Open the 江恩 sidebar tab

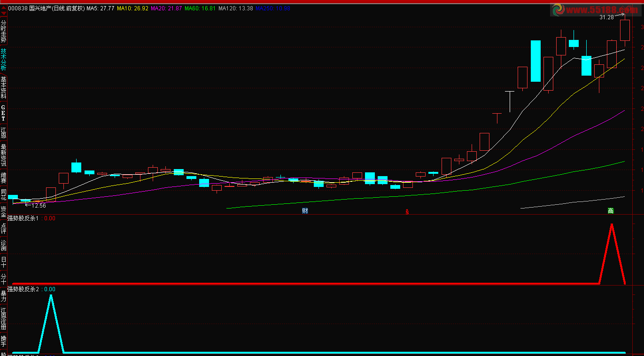click(x=3, y=132)
